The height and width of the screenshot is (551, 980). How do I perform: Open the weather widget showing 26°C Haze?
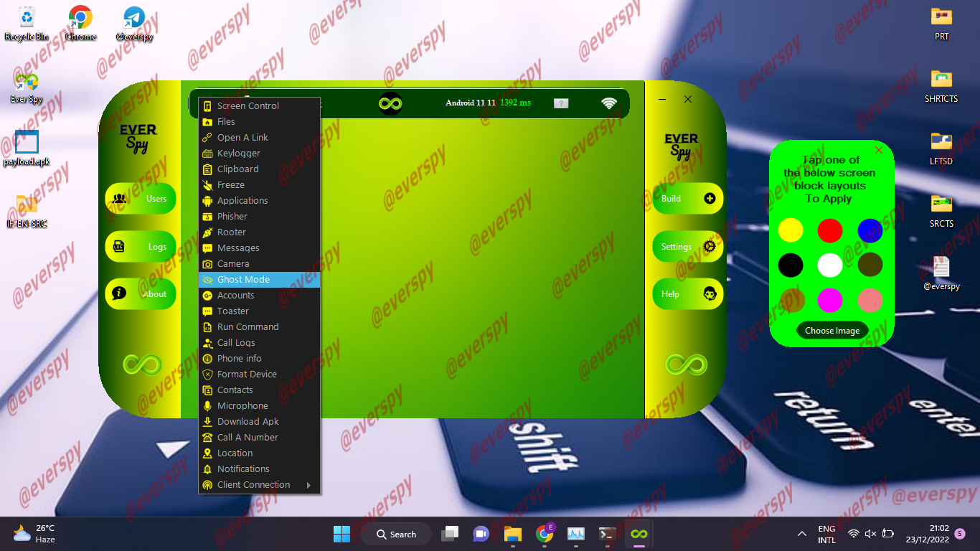(34, 534)
